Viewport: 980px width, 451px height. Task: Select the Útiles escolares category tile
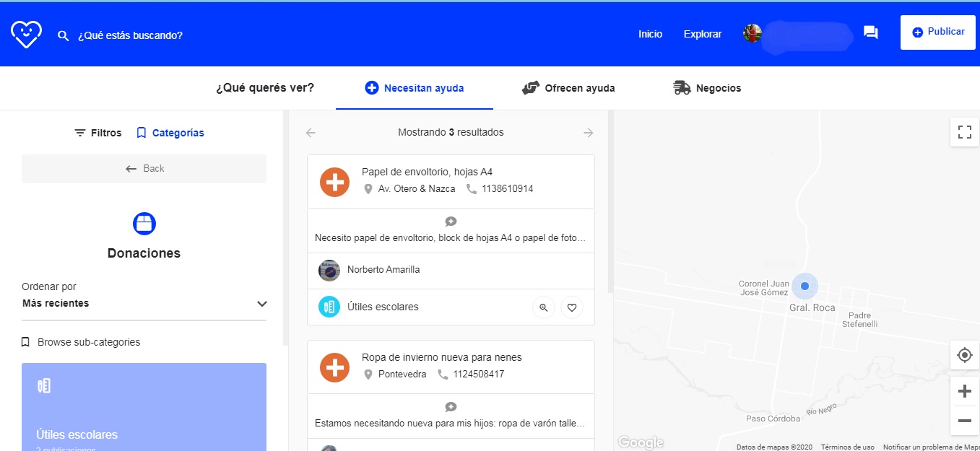(x=144, y=408)
